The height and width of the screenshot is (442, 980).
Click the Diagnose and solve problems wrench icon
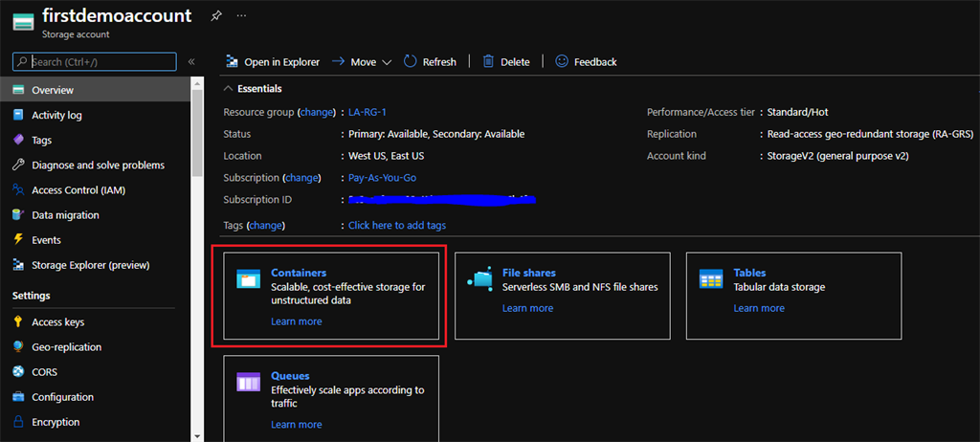tap(19, 166)
